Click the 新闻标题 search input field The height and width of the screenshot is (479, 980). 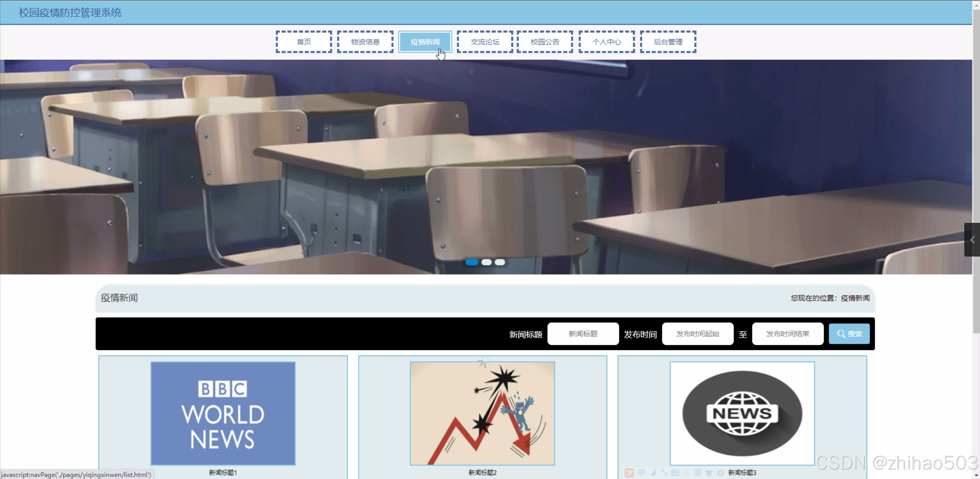pos(582,334)
